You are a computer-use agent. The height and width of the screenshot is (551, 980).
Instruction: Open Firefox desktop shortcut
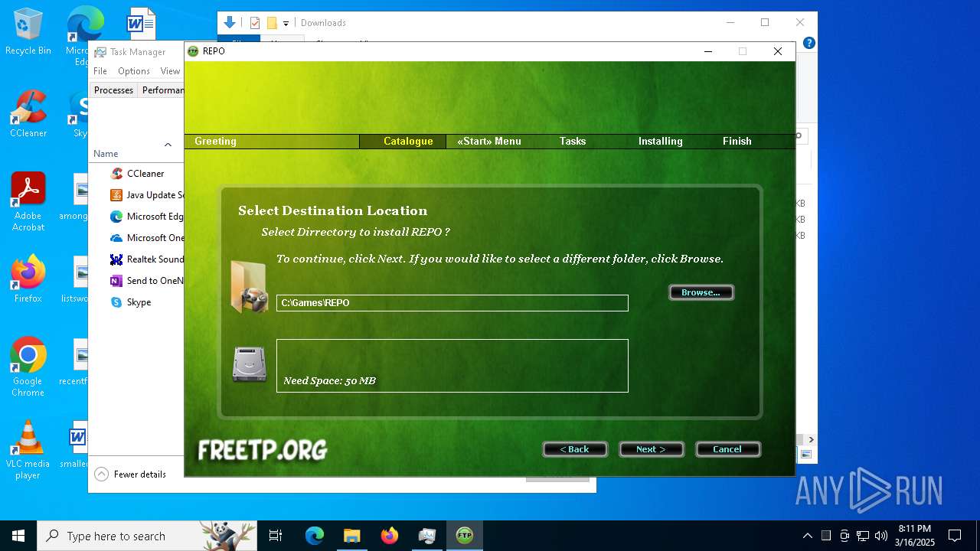[x=28, y=279]
